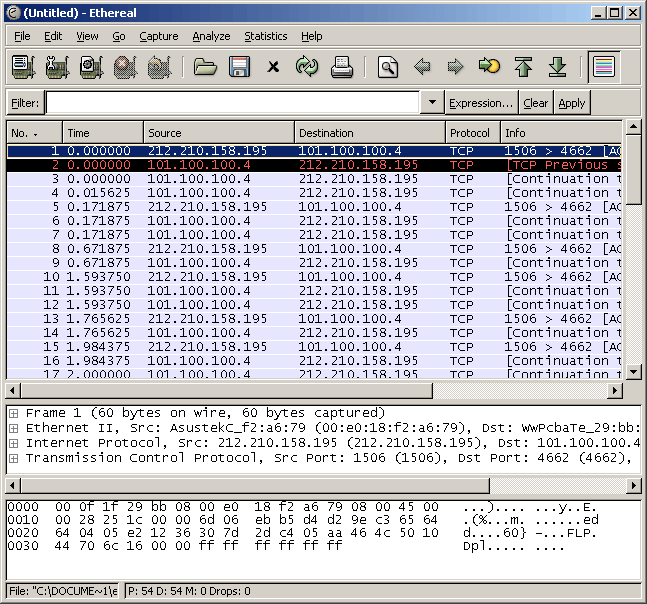
Task: Sort by the Protocol column header
Action: [x=473, y=133]
